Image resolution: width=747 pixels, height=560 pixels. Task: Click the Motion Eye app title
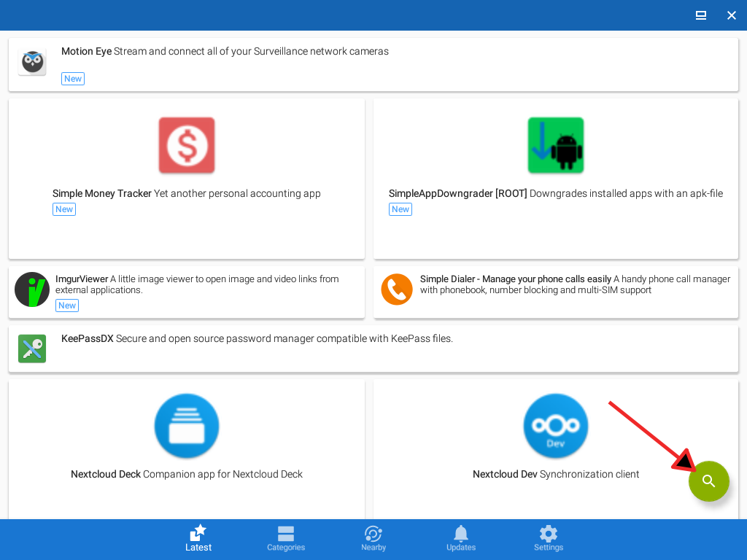(x=86, y=52)
